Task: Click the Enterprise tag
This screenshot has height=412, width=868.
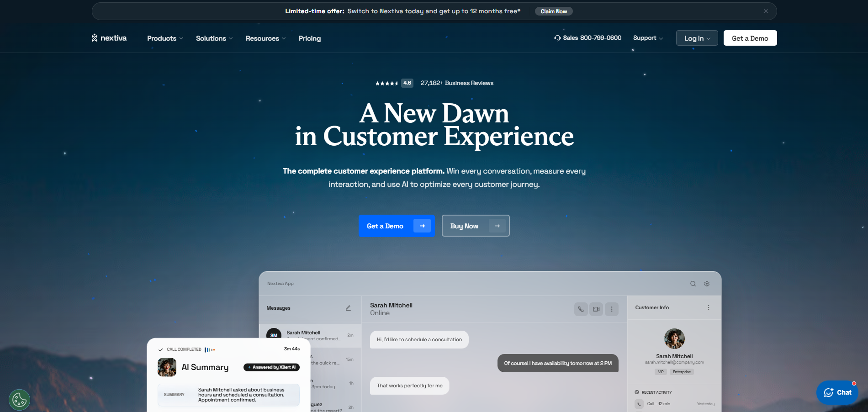Action: [x=682, y=372]
